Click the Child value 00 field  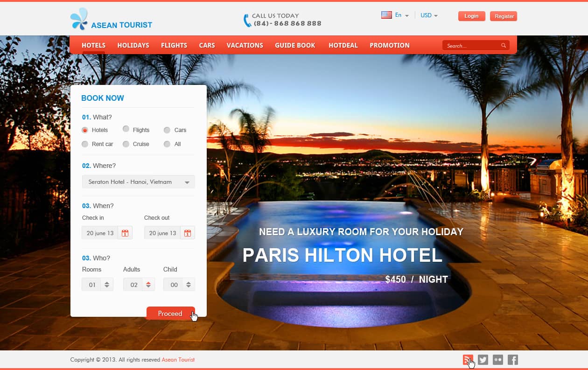click(174, 285)
